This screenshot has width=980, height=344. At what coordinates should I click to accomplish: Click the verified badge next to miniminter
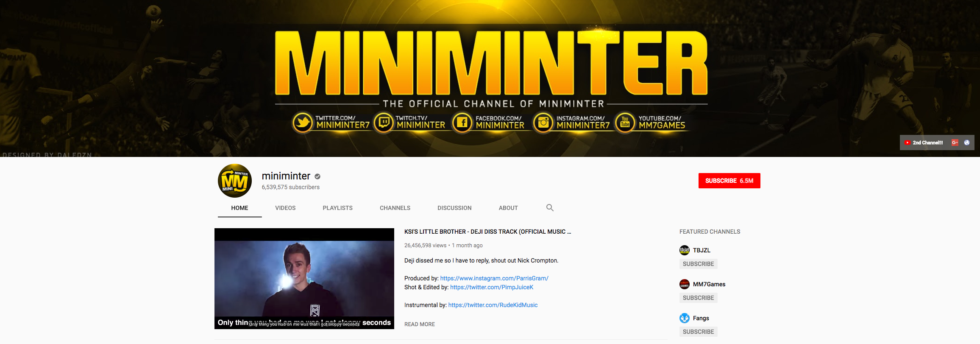pos(317,176)
